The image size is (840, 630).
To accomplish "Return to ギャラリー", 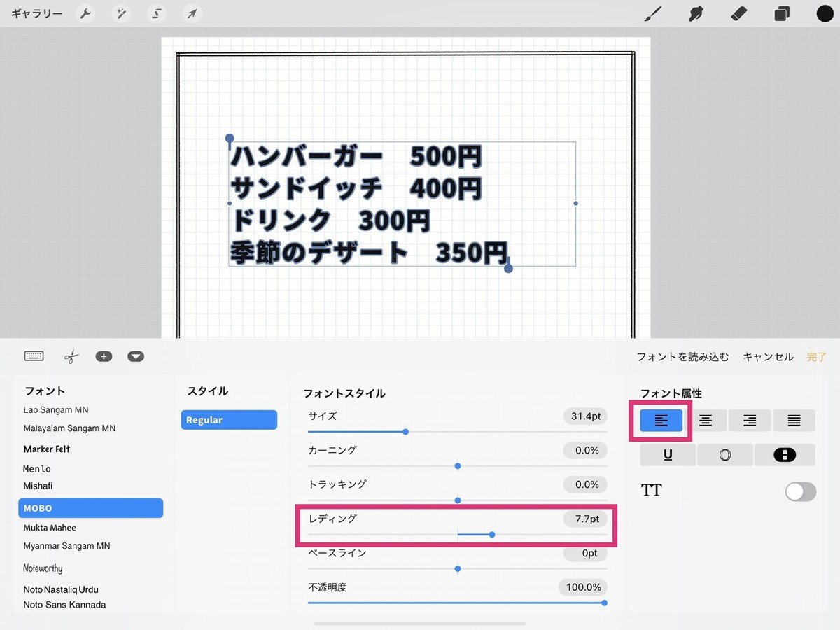I will coord(37,13).
